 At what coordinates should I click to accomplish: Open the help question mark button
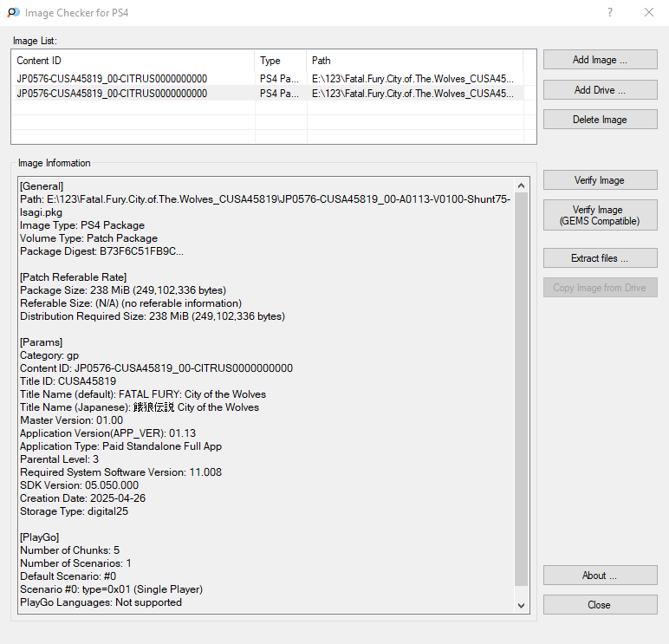point(610,12)
